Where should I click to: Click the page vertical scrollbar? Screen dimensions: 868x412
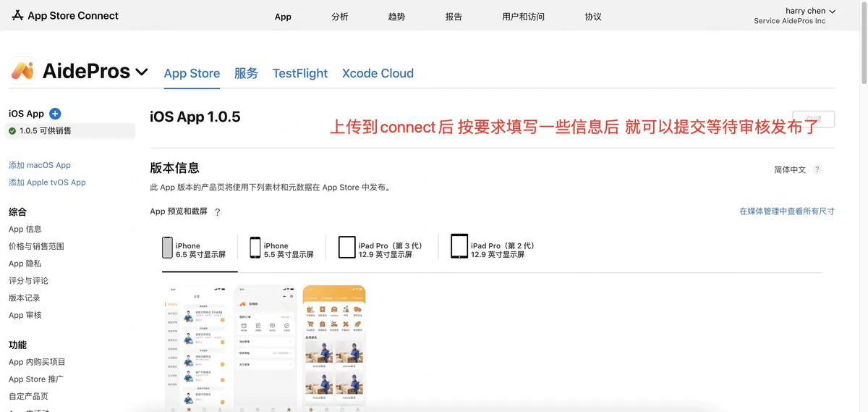(864, 45)
